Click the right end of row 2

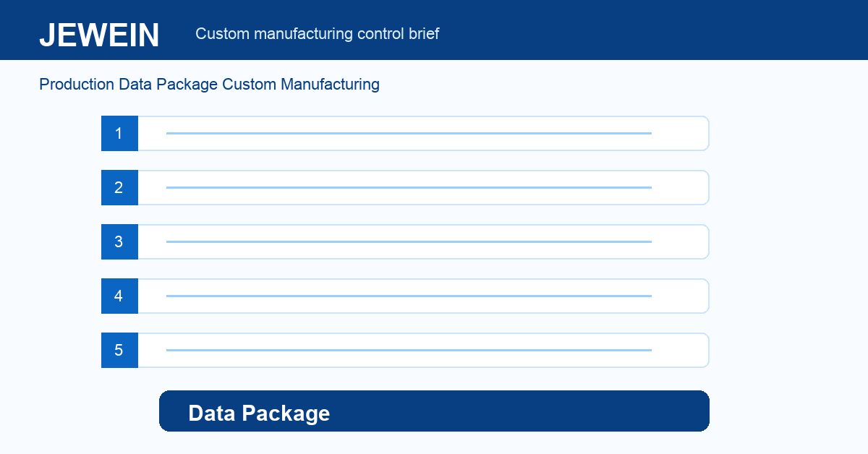[680, 188]
